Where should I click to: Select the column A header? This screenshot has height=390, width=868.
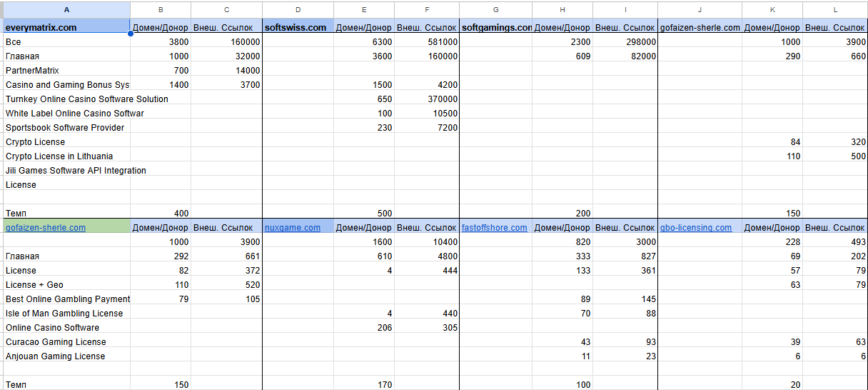(66, 10)
